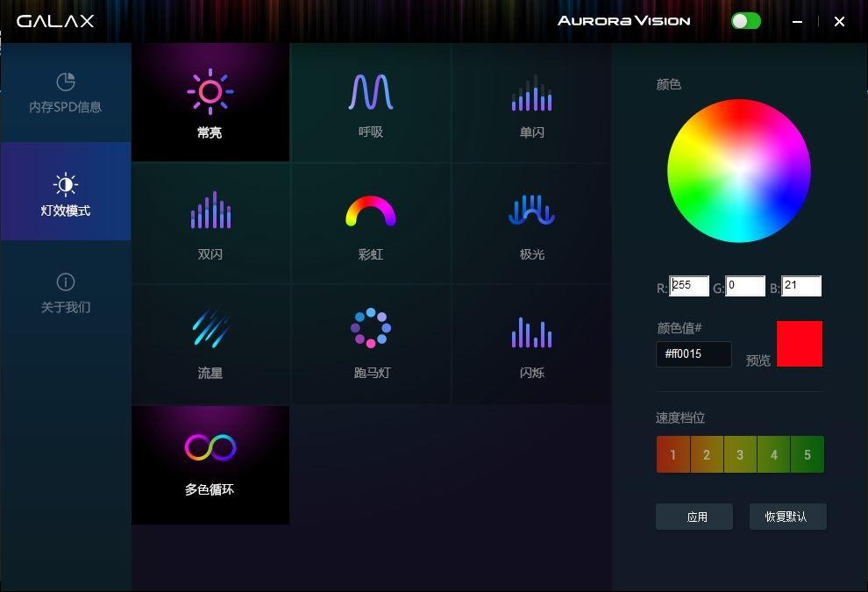Pick a color on the color wheel
The width and height of the screenshot is (868, 592).
coord(739,170)
